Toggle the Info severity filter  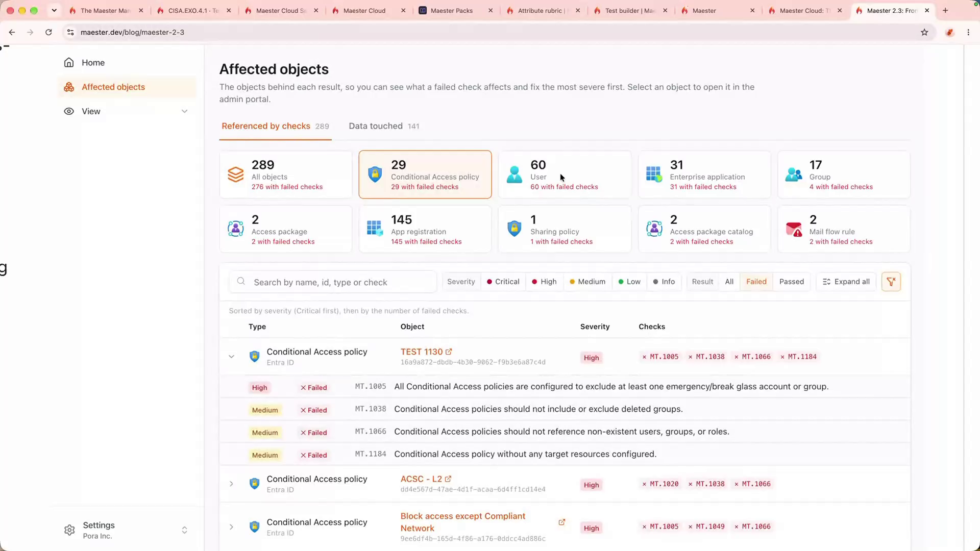pyautogui.click(x=664, y=282)
